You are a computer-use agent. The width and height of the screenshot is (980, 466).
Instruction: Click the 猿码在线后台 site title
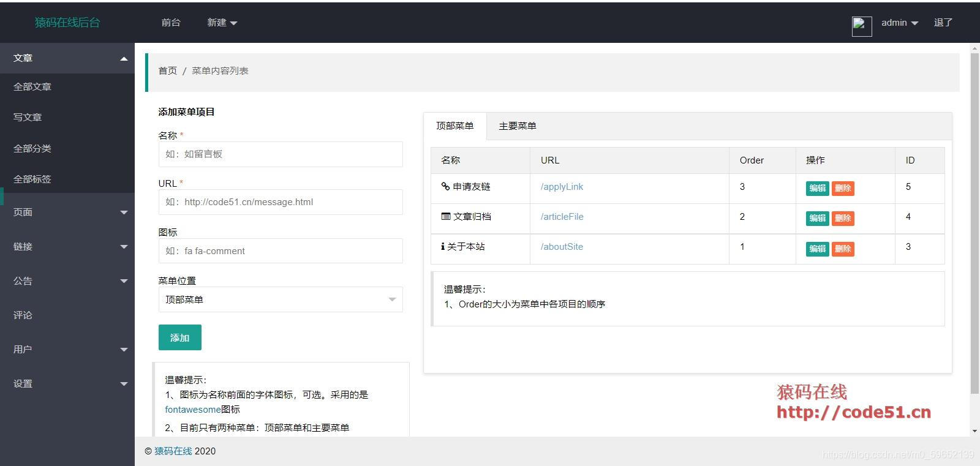tap(67, 23)
